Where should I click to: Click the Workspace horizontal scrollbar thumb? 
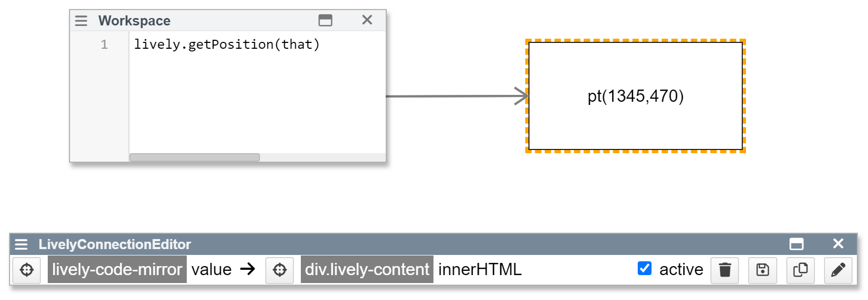coord(195,157)
